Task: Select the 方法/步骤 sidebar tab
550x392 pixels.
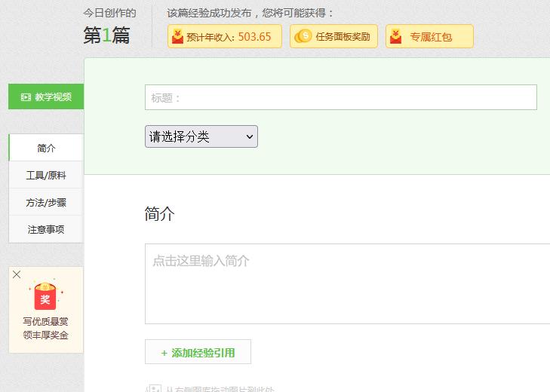Action: [46, 202]
